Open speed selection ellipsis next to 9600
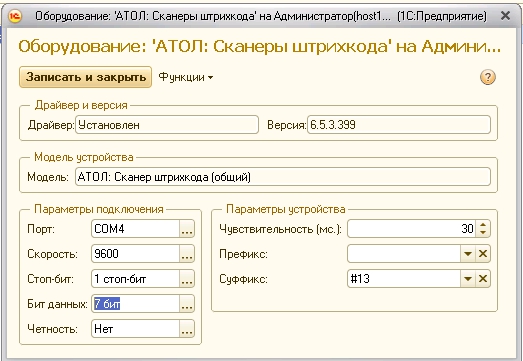This screenshot has width=523, height=361. (187, 254)
